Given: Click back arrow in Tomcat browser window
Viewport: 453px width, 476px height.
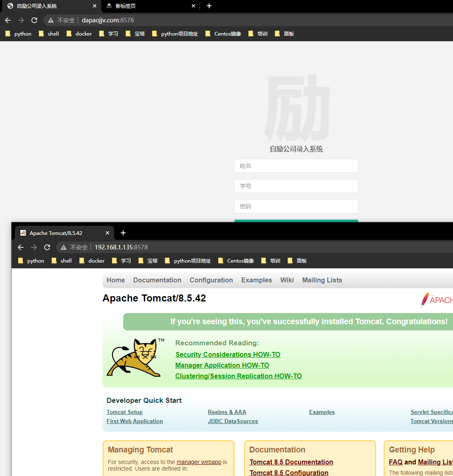Looking at the screenshot, I should coord(21,247).
